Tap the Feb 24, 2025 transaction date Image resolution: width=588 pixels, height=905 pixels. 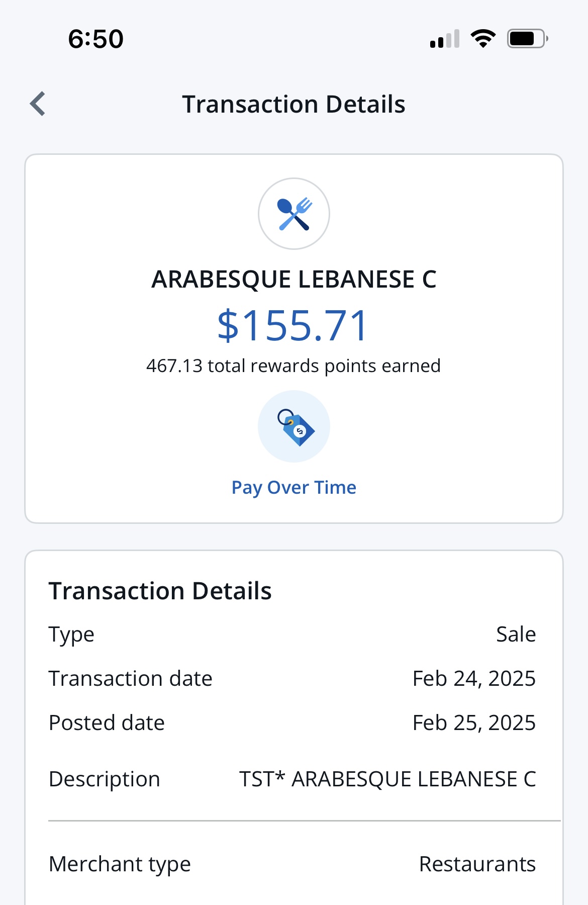tap(474, 679)
